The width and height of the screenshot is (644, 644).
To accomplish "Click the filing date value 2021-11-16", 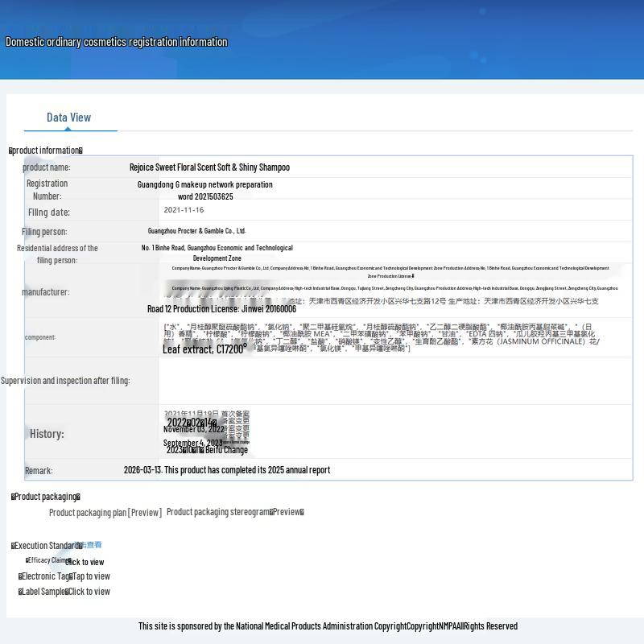I will (x=184, y=210).
